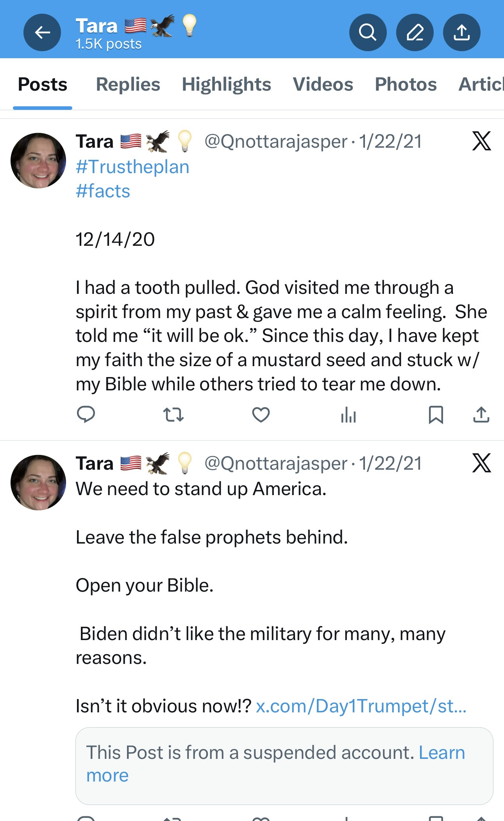Click Learn more about suspended account
This screenshot has height=821, width=504.
441,753
